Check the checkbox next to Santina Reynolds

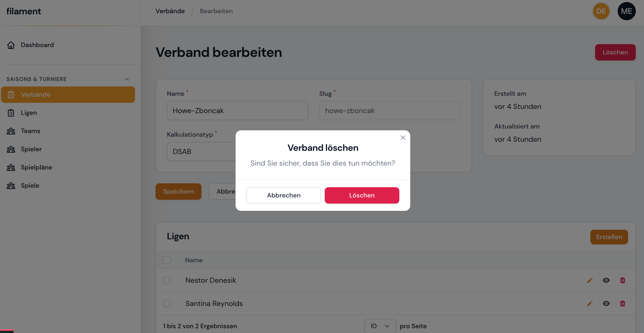pyautogui.click(x=167, y=303)
